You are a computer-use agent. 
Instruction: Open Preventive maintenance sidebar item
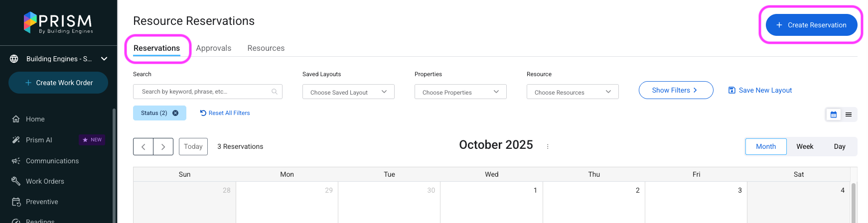pyautogui.click(x=42, y=202)
